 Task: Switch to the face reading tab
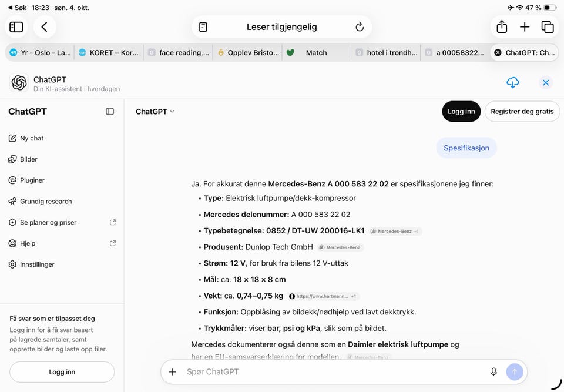[179, 52]
